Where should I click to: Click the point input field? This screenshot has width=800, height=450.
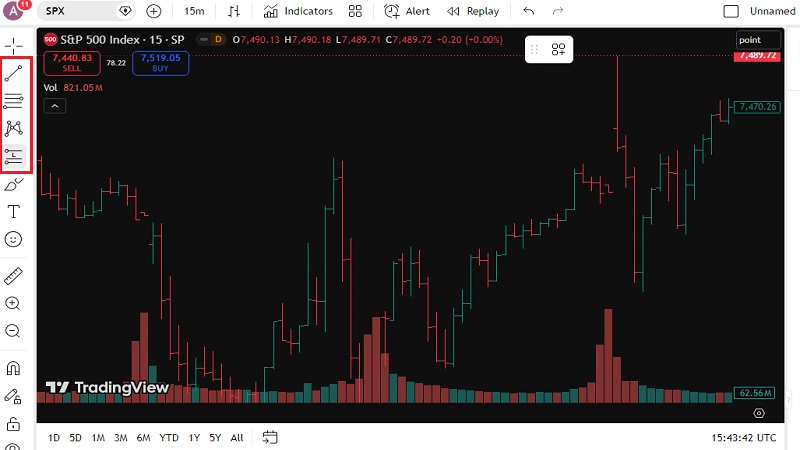click(x=758, y=40)
